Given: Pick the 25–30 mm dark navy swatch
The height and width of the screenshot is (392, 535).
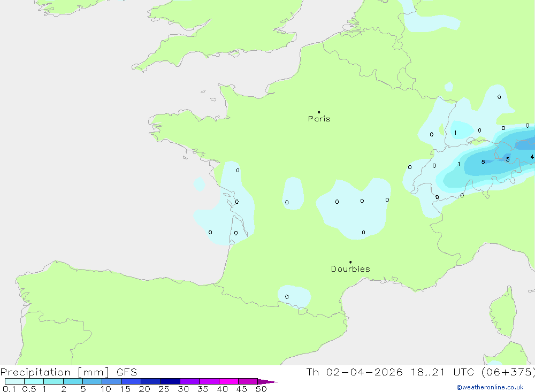Looking at the screenshot, I should point(170,381).
